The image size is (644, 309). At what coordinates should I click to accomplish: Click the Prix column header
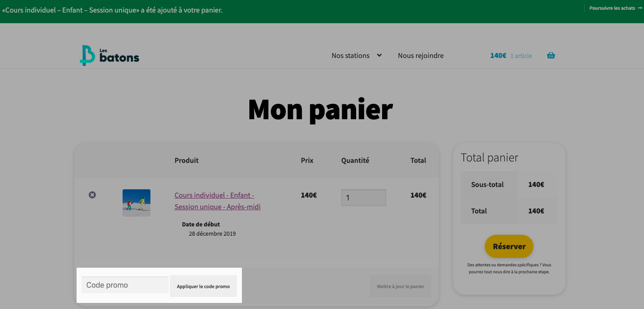(x=307, y=161)
